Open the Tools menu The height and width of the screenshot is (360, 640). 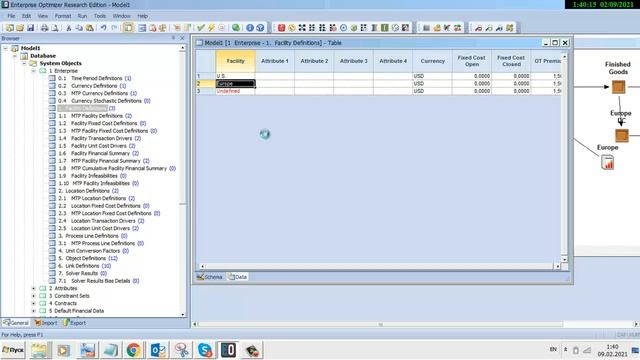[100, 16]
